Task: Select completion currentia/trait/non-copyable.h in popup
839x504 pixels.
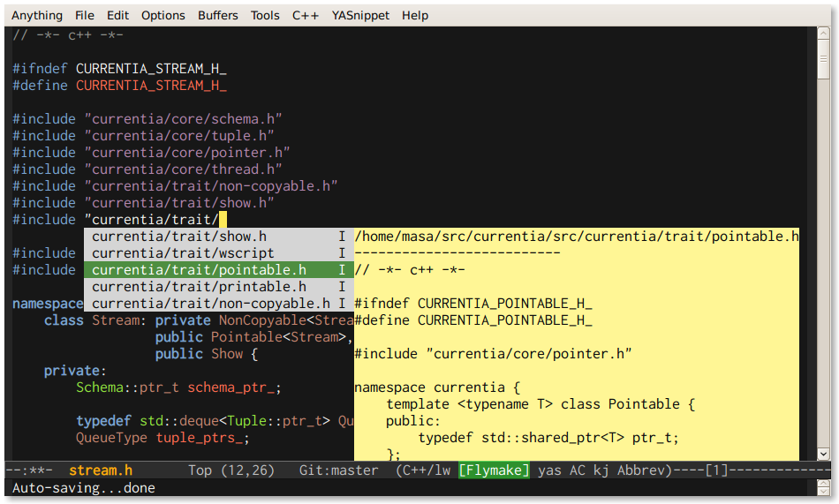Action: pyautogui.click(x=218, y=304)
